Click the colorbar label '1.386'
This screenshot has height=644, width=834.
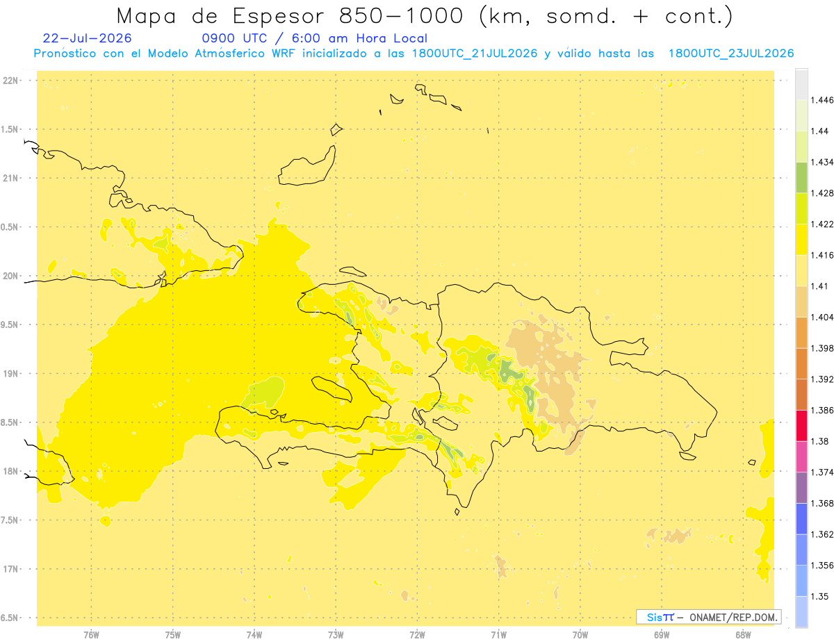(x=822, y=410)
